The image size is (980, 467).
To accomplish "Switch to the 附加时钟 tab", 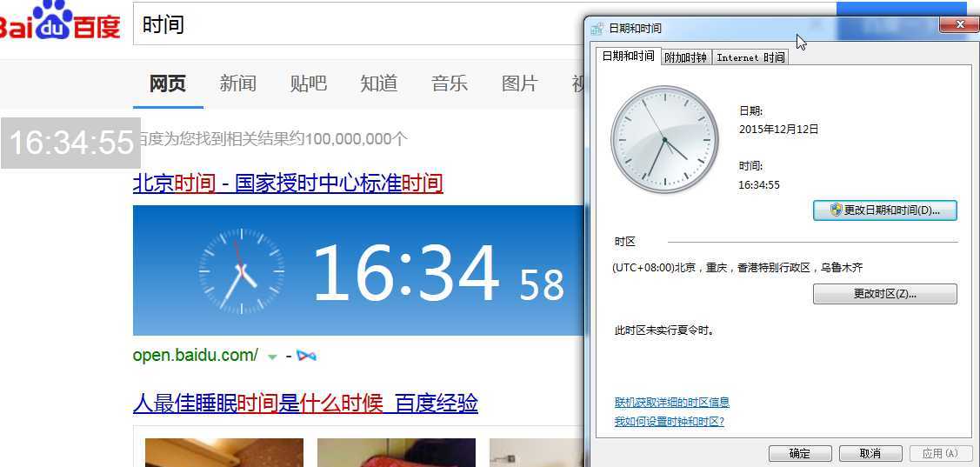I will click(x=686, y=57).
